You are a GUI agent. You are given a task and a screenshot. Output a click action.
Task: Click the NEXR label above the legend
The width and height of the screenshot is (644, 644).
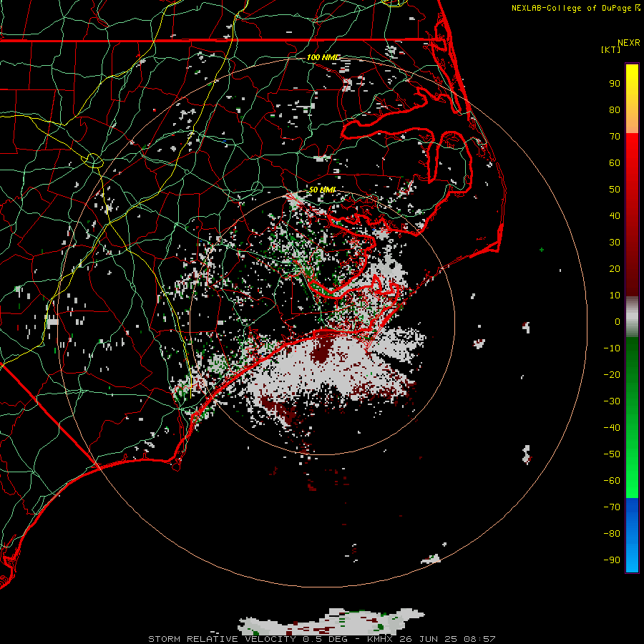coord(628,43)
